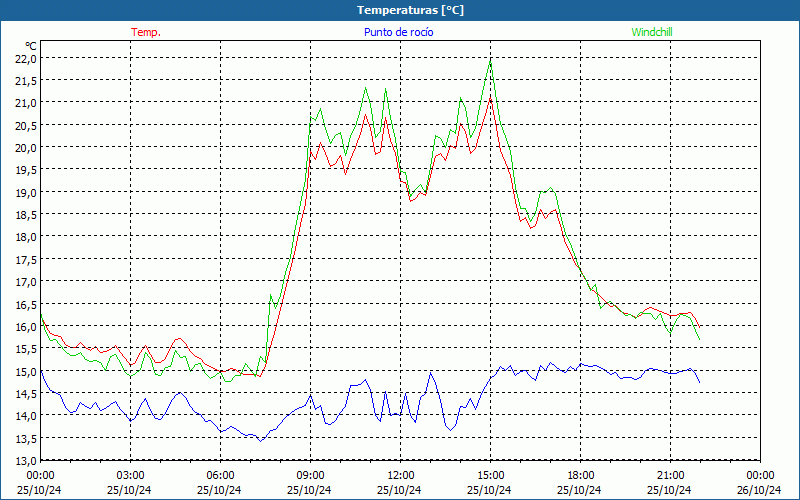Click the 12:00 time axis label
800x500 pixels.
[401, 476]
